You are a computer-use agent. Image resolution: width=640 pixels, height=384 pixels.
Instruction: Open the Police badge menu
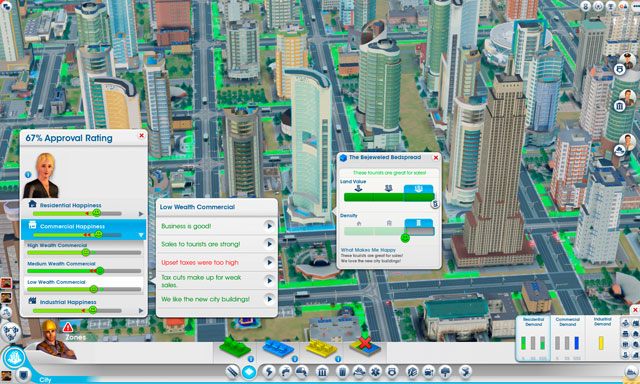coord(392,372)
